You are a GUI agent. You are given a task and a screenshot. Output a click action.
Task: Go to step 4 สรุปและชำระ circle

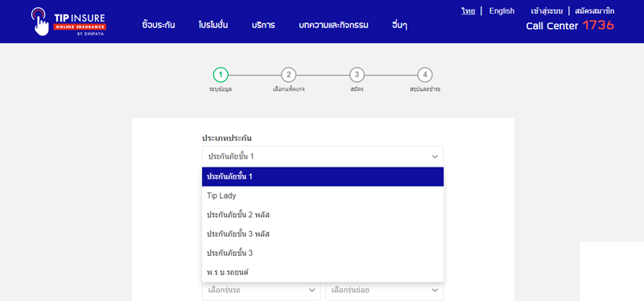coord(425,75)
